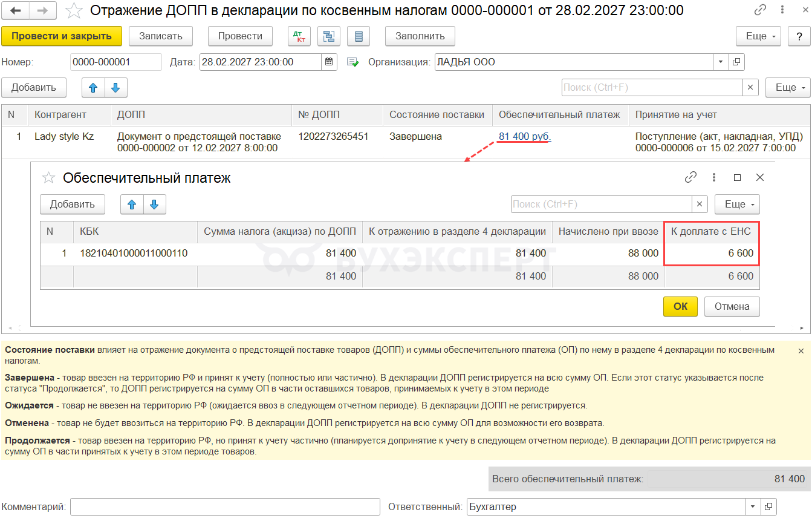Screen dimensions: 812x521
Task: Select the Начислено при ввозе cell 88 000
Action: click(608, 254)
